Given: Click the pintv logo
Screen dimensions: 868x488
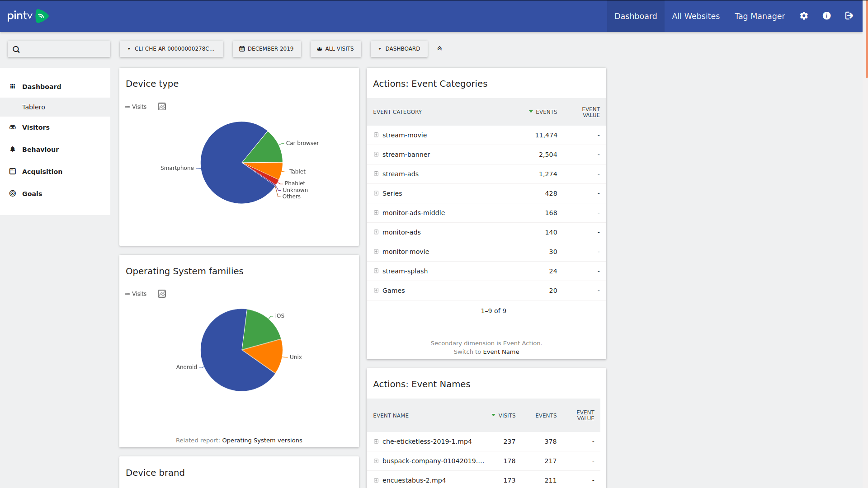Looking at the screenshot, I should (x=28, y=16).
